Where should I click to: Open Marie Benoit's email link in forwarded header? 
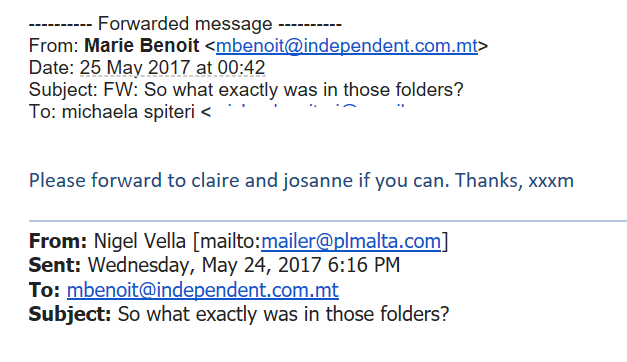coord(347,46)
